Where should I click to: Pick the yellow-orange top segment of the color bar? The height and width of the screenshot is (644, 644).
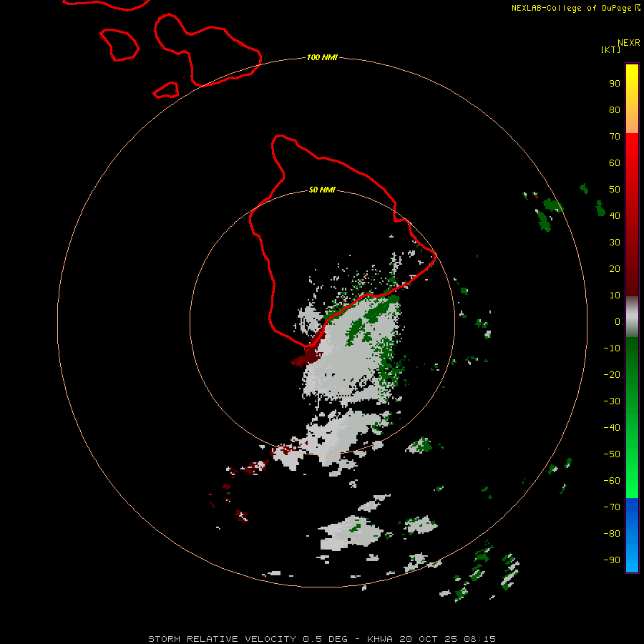coord(632,99)
